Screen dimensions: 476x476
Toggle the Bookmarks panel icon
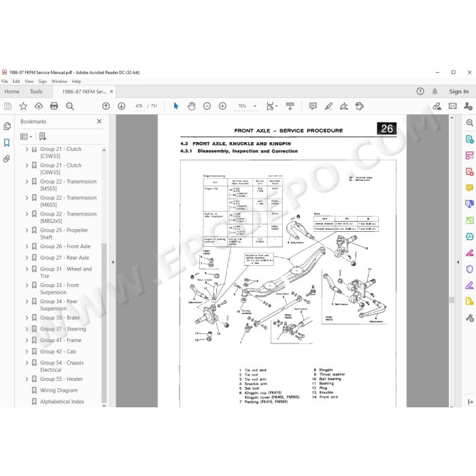pos(7,143)
